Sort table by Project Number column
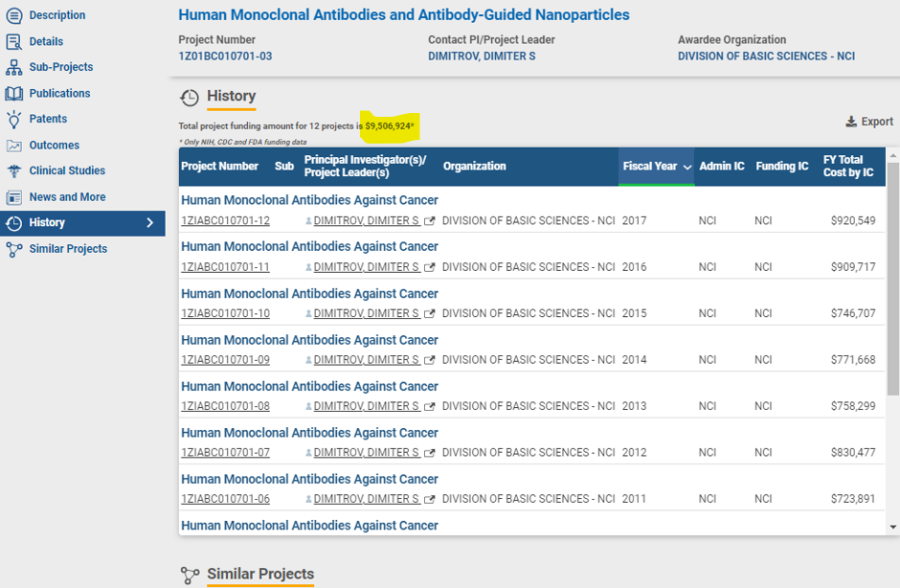 click(219, 166)
